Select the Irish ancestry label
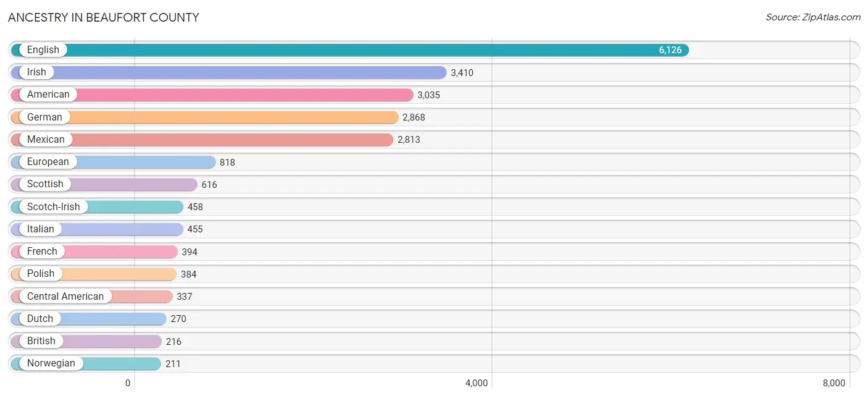 pyautogui.click(x=36, y=72)
